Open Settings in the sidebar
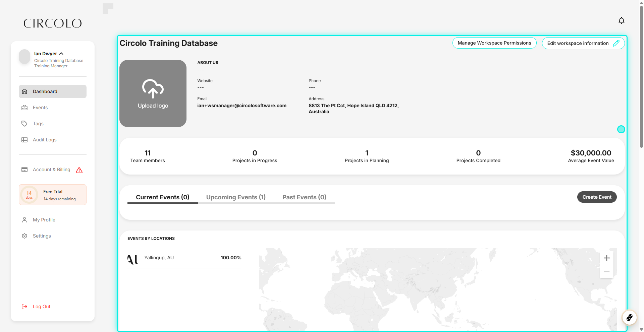This screenshot has height=332, width=644. pyautogui.click(x=53, y=236)
